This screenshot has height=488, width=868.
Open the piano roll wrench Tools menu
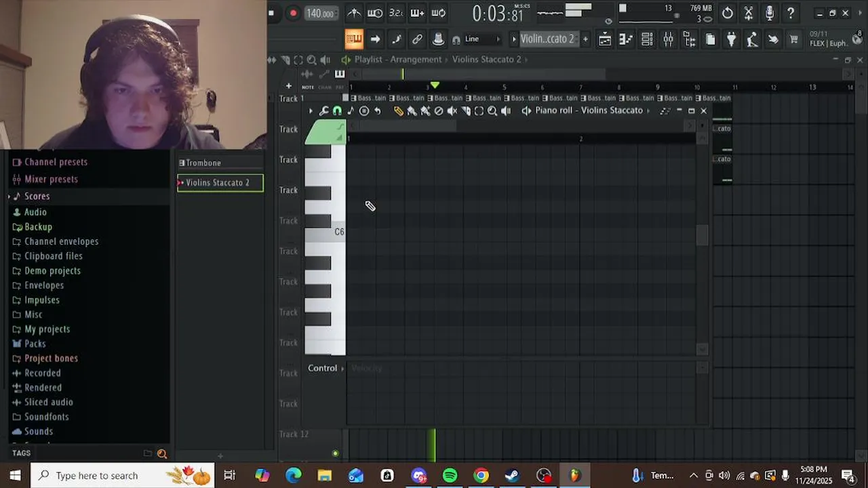click(x=323, y=110)
